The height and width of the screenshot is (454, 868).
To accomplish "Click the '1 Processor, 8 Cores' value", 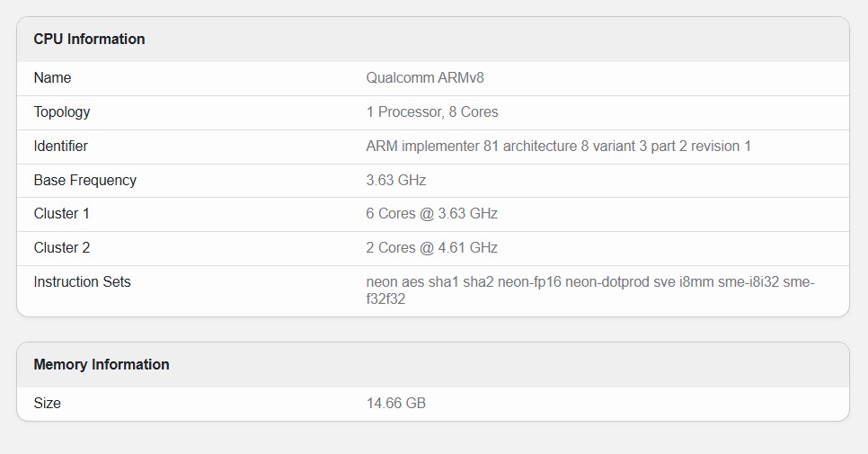I will click(432, 112).
